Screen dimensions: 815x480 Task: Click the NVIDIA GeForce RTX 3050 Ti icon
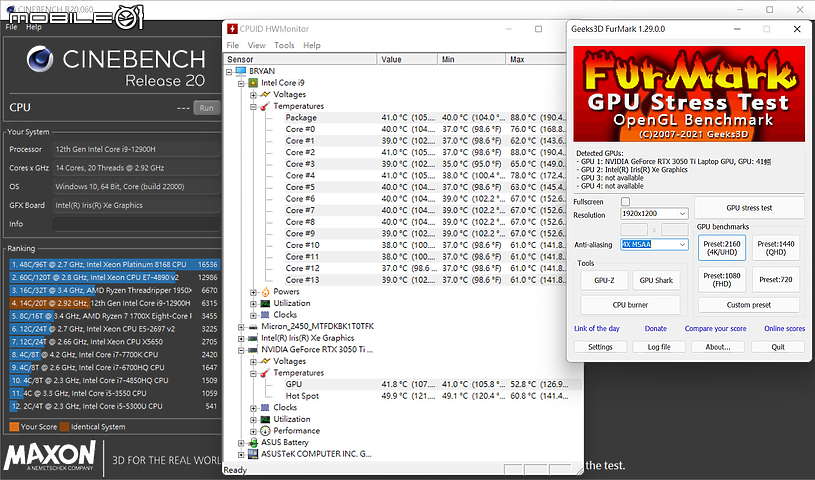pos(253,349)
